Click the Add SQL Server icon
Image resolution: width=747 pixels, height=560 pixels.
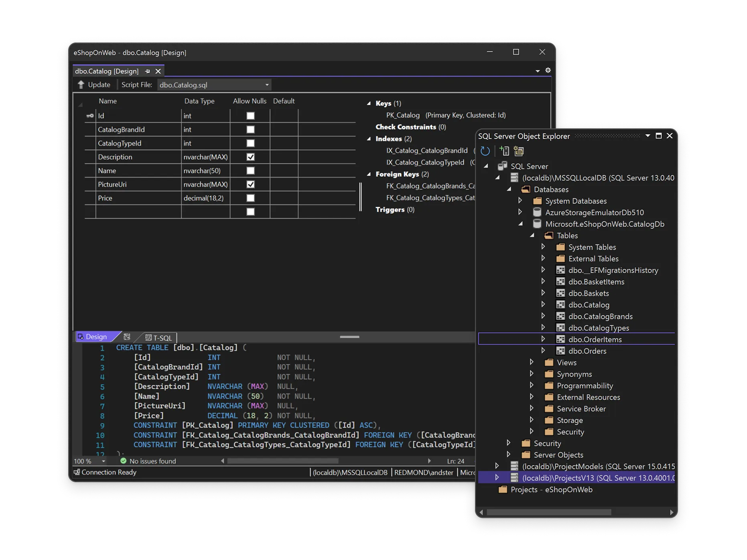[x=504, y=151]
